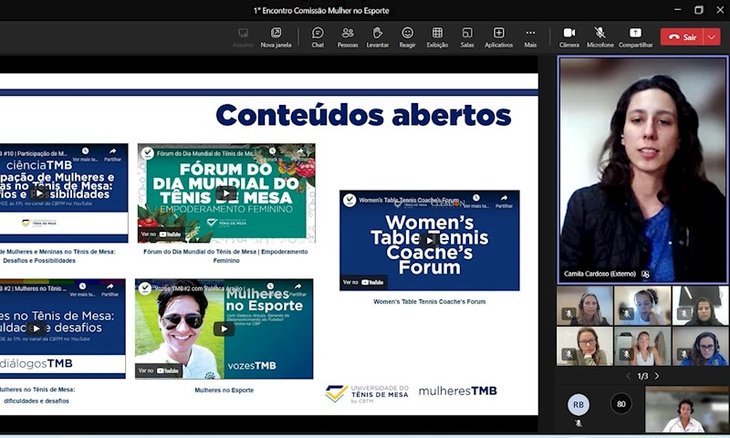Image resolution: width=730 pixels, height=438 pixels.
Task: Open the Aplicativos apps menu
Action: click(x=499, y=37)
